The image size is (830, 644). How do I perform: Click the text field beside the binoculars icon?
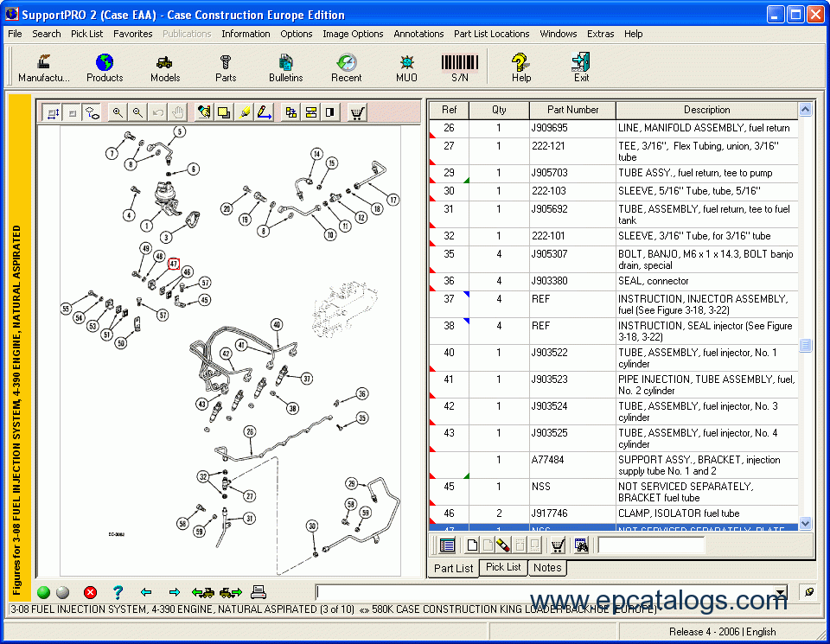652,545
